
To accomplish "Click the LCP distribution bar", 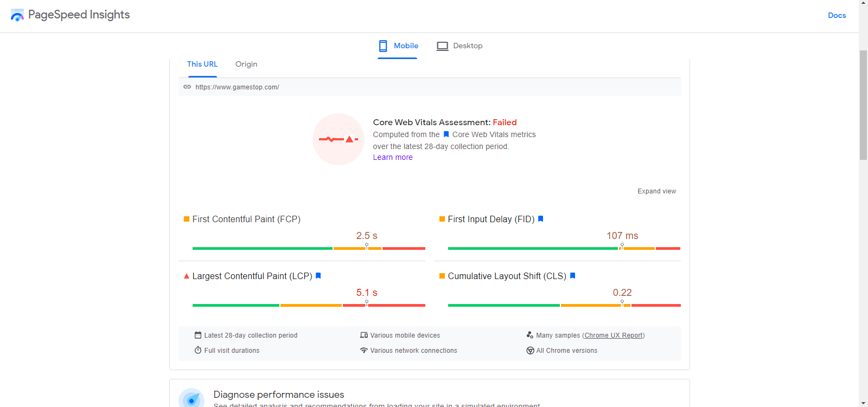I will (309, 305).
